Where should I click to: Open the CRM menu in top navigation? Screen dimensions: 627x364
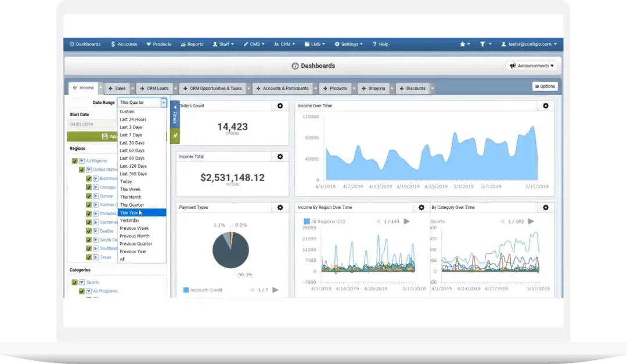[284, 44]
